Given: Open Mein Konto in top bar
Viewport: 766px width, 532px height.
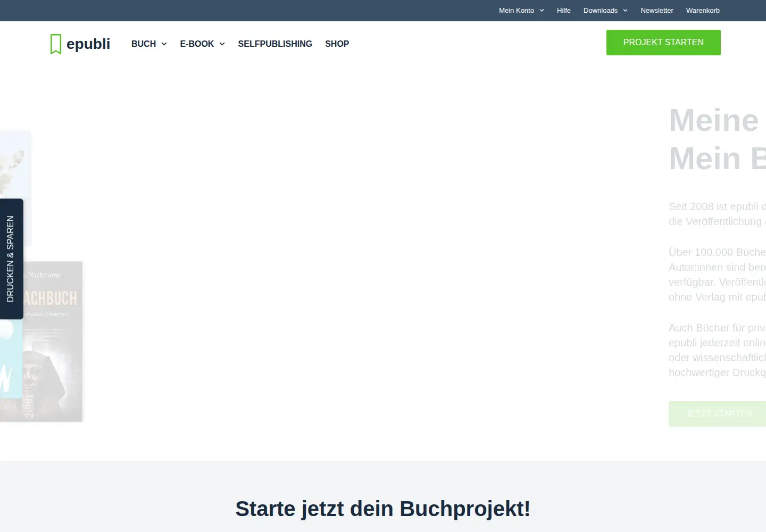Looking at the screenshot, I should [517, 11].
